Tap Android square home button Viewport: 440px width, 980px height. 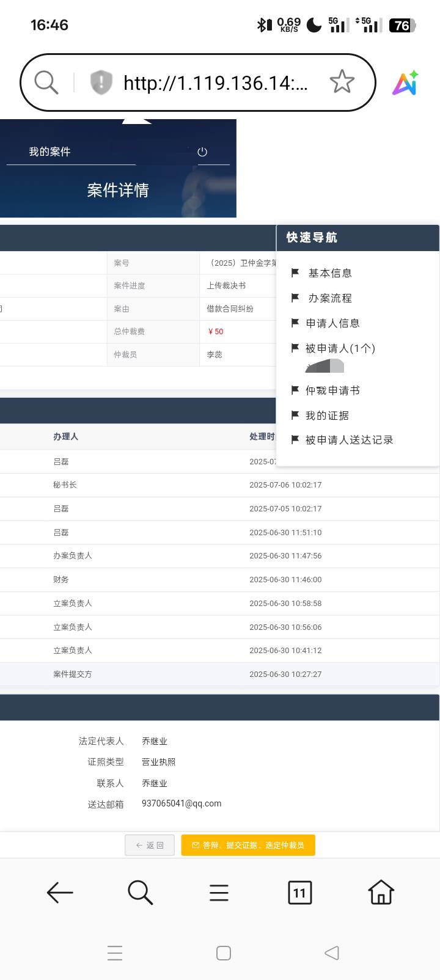click(224, 953)
